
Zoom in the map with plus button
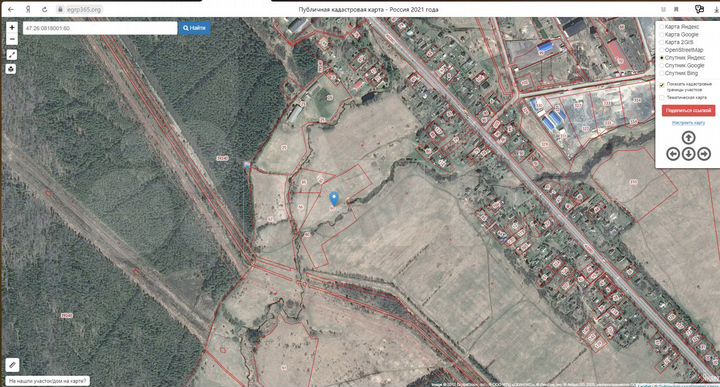pos(12,28)
